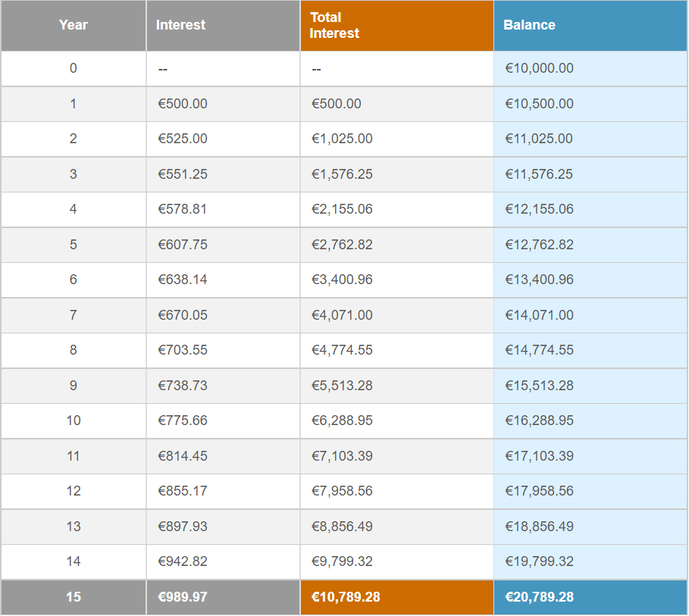Screen dimensions: 689x616
Task: Click the balance cell €17,103.39
Action: pos(539,456)
